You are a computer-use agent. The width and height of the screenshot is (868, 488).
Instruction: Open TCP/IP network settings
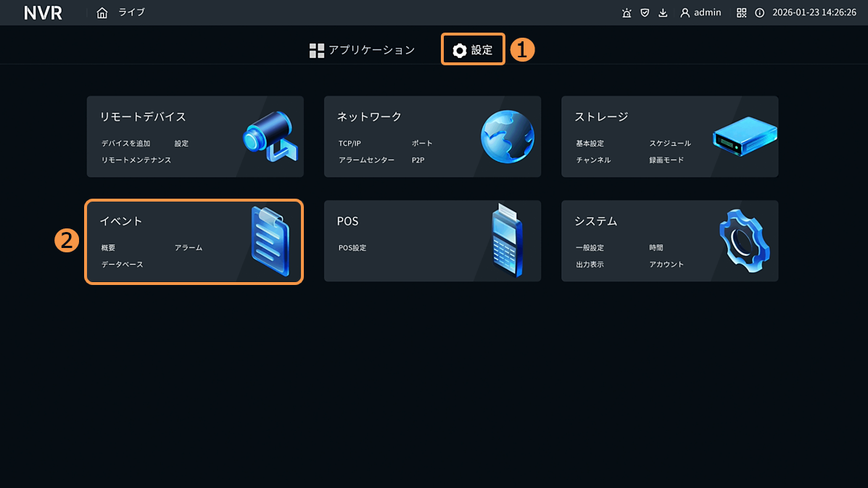(x=350, y=144)
